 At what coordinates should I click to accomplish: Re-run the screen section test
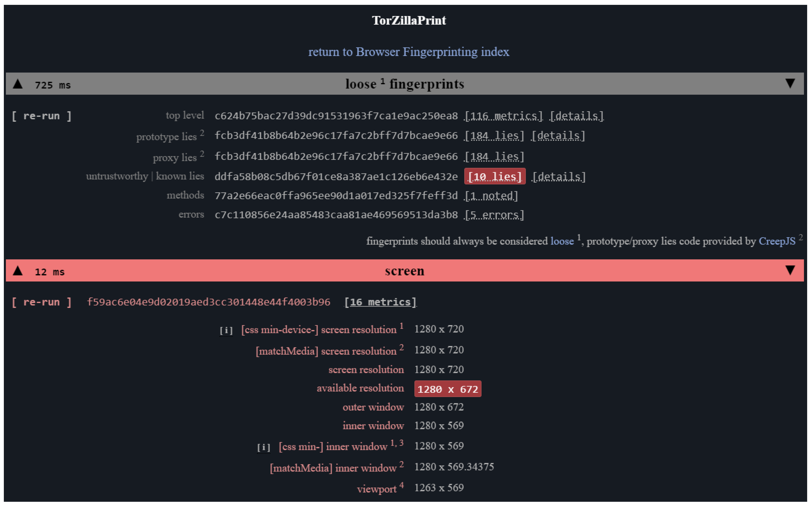[41, 302]
